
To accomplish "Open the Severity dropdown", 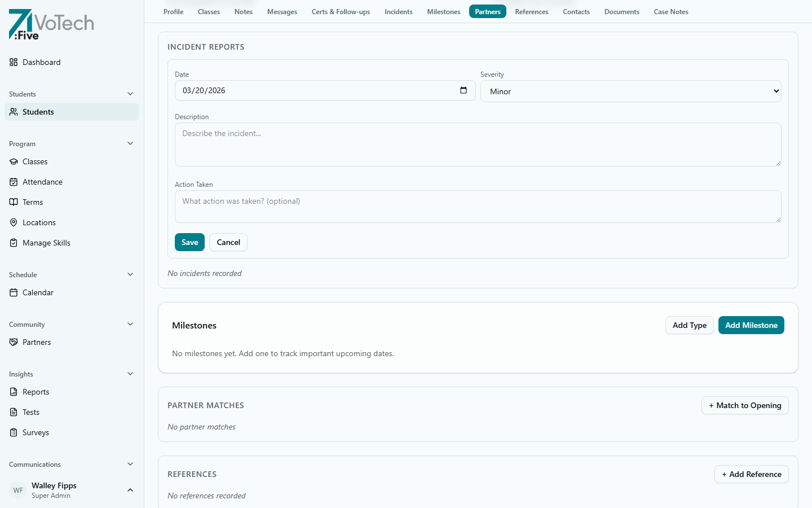I will point(630,91).
